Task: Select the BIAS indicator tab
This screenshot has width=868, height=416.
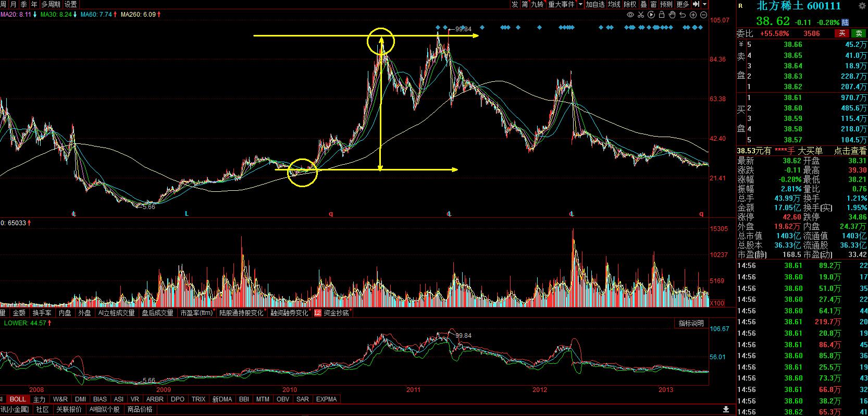Action: click(100, 399)
